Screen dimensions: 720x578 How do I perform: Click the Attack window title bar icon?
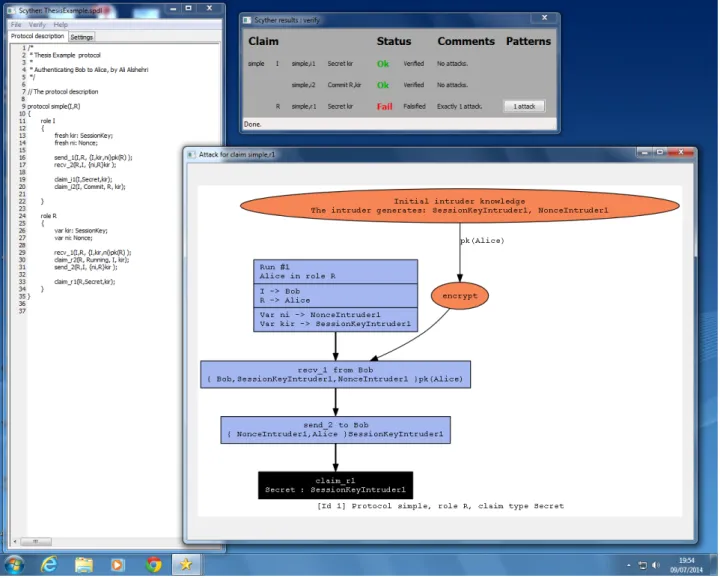coord(191,155)
